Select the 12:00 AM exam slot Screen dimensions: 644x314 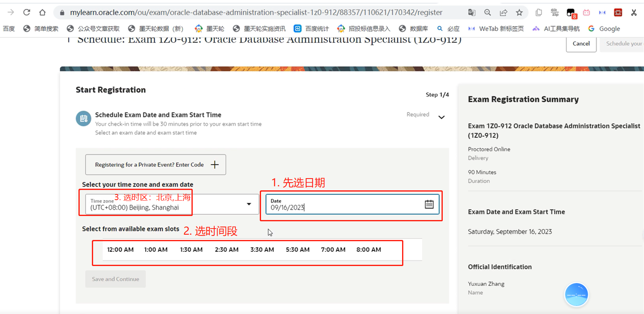coord(120,249)
